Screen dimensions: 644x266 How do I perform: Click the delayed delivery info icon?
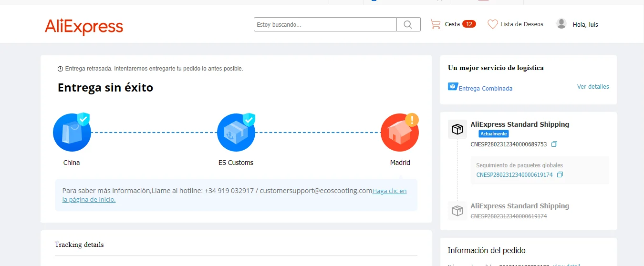[x=60, y=69]
